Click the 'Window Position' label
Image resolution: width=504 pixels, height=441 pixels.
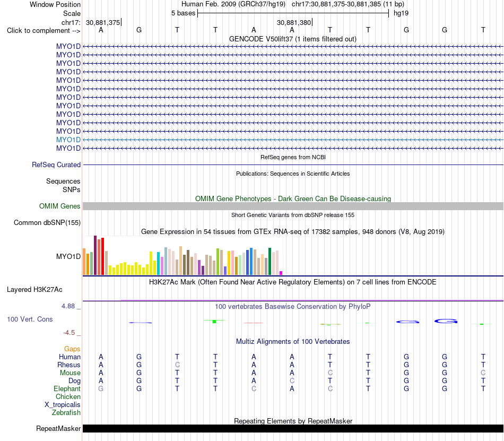pyautogui.click(x=55, y=4)
